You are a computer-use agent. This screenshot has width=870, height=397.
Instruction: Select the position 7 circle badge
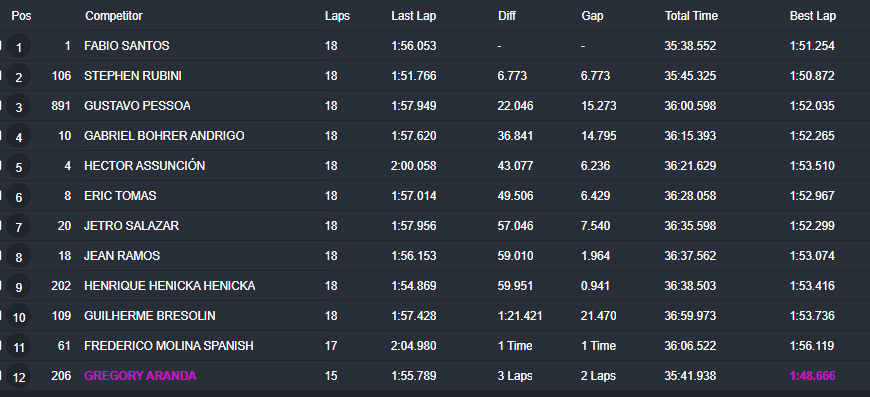click(19, 226)
